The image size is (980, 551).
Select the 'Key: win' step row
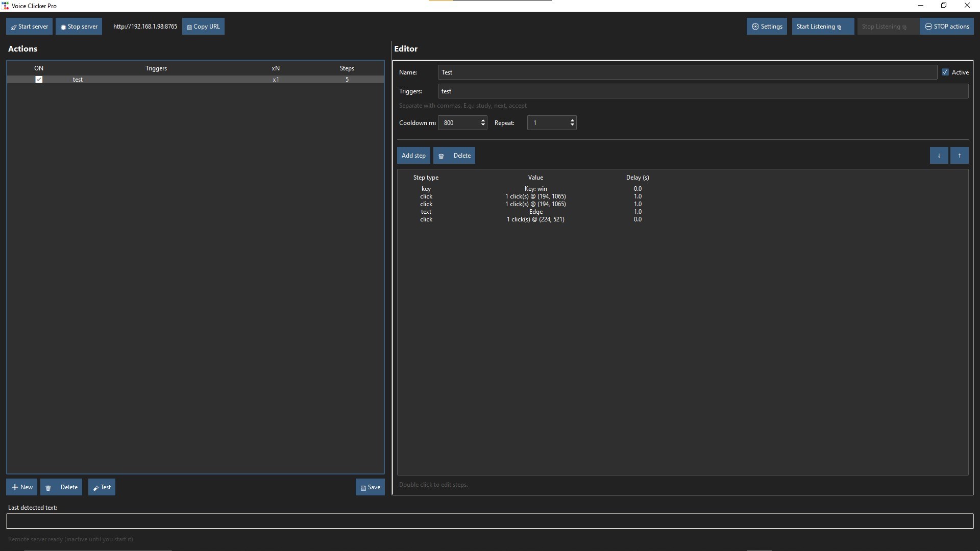(535, 189)
